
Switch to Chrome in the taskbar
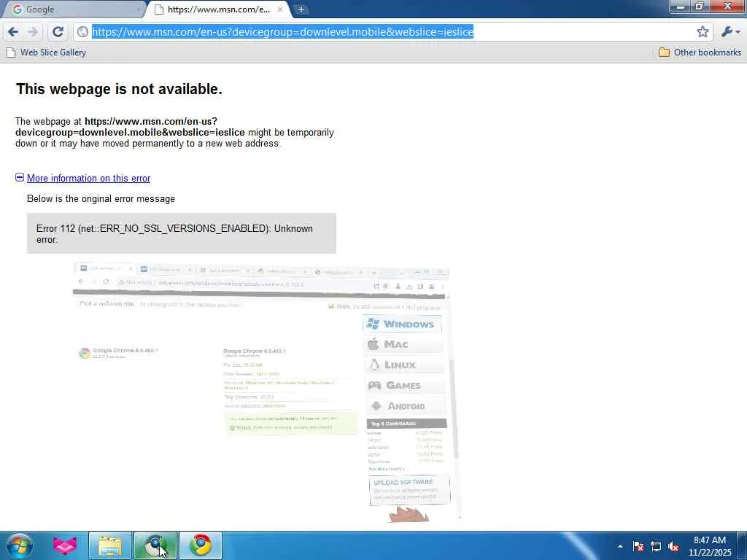tap(201, 545)
